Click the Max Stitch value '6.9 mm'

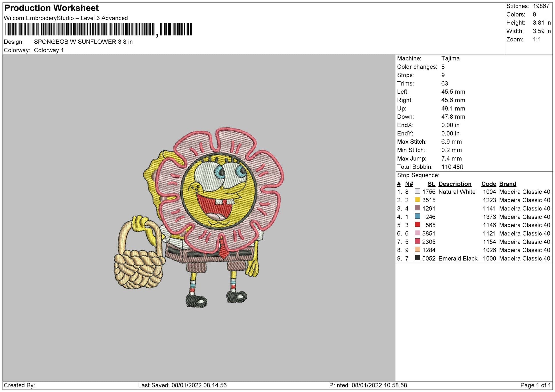pos(451,142)
